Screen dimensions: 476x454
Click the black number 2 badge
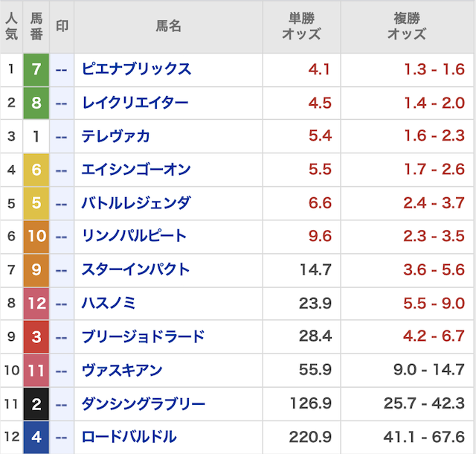click(36, 404)
